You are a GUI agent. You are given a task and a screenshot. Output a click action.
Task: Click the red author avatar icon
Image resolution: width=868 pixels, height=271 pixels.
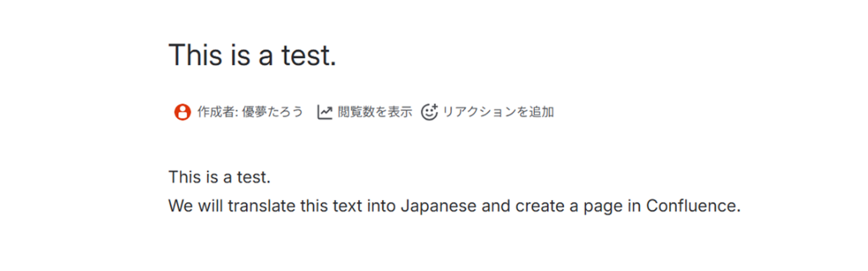pos(182,112)
